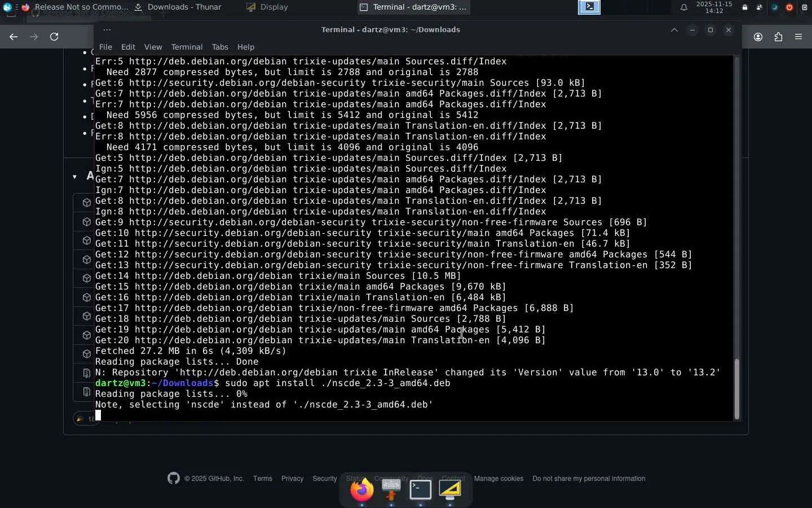Image resolution: width=812 pixels, height=508 pixels.
Task: Open the View menu in Terminal
Action: pyautogui.click(x=153, y=47)
